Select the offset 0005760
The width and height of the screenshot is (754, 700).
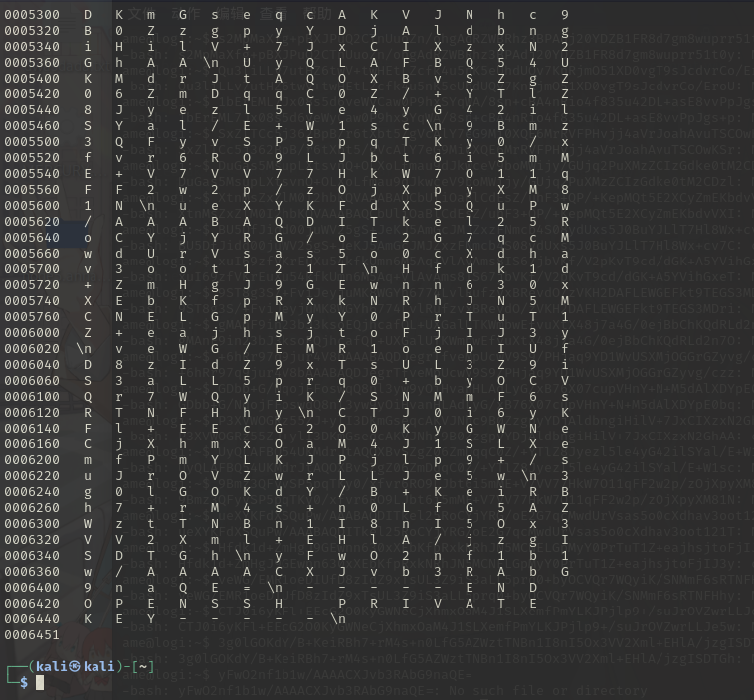pyautogui.click(x=32, y=317)
